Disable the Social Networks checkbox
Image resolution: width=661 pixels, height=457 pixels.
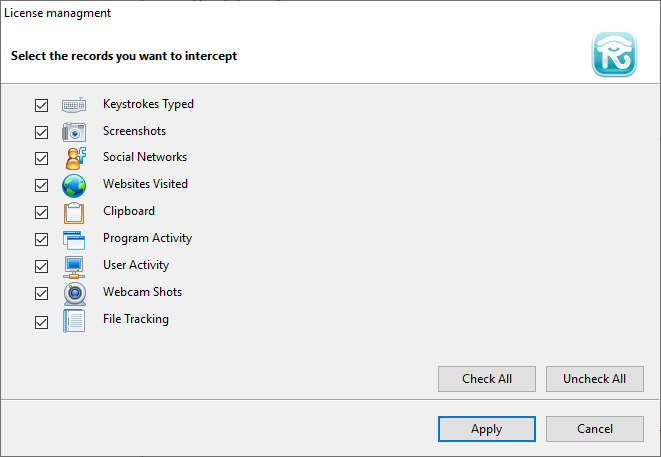(x=41, y=159)
